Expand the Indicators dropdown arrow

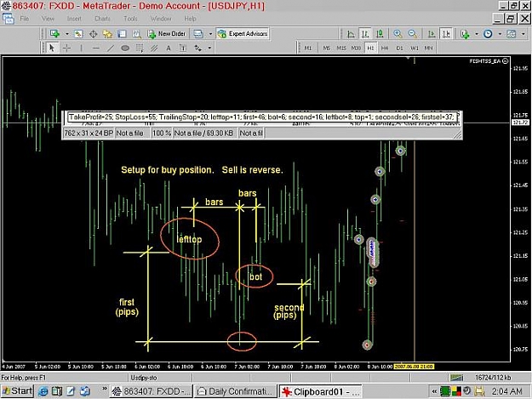[x=477, y=34]
